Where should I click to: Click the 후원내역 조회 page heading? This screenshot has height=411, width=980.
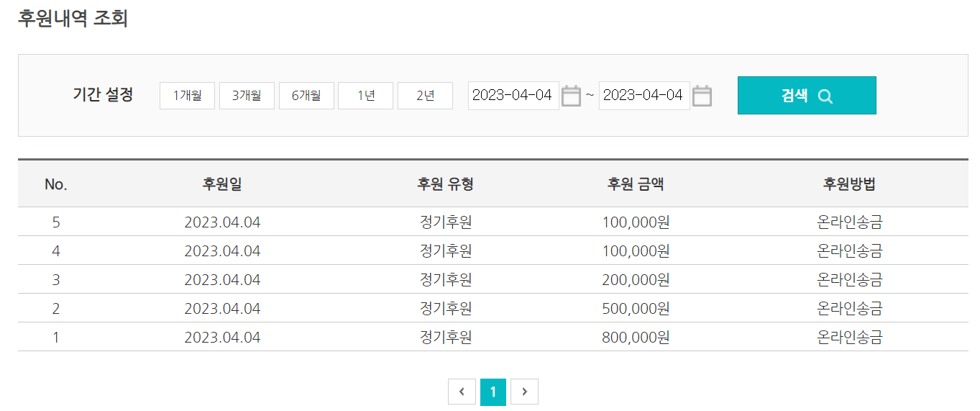(x=73, y=18)
